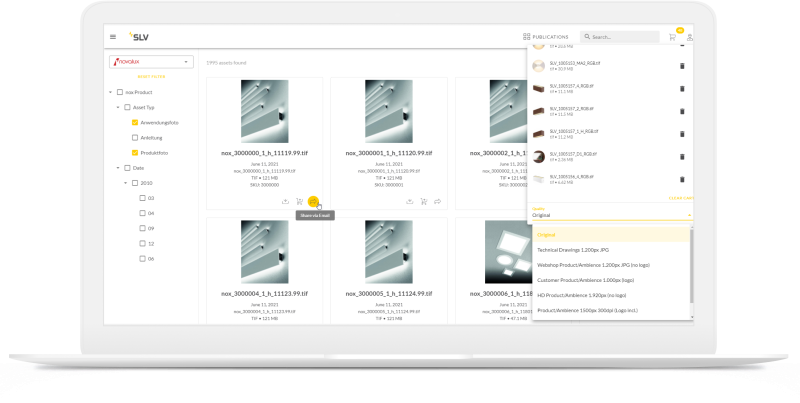This screenshot has height=403, width=800.
Task: Tick the Date checkbox
Action: tap(128, 168)
